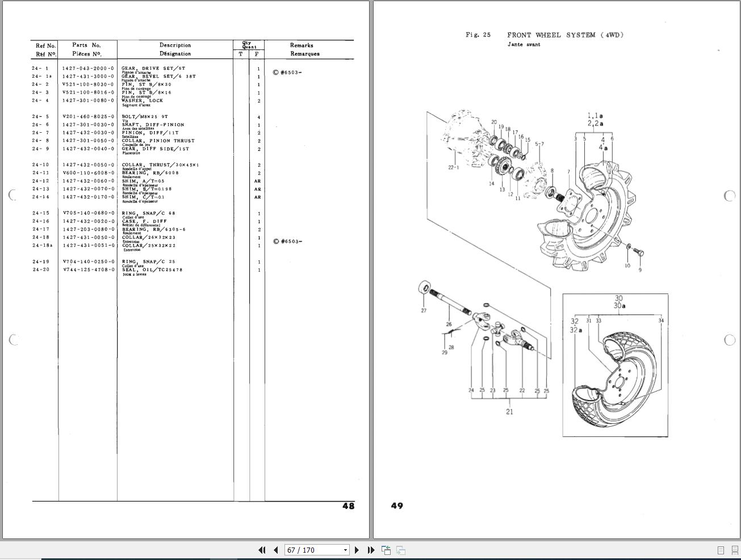Select part number 1427-432-0030-0
The height and width of the screenshot is (560, 741).
point(88,133)
